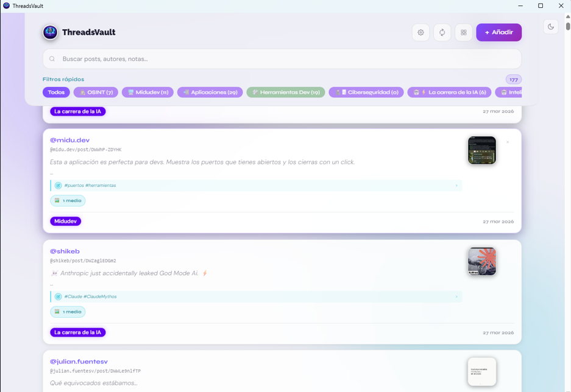Click the @shikeb/post/DWZaglEDGm2 path
The width and height of the screenshot is (571, 392).
83,261
